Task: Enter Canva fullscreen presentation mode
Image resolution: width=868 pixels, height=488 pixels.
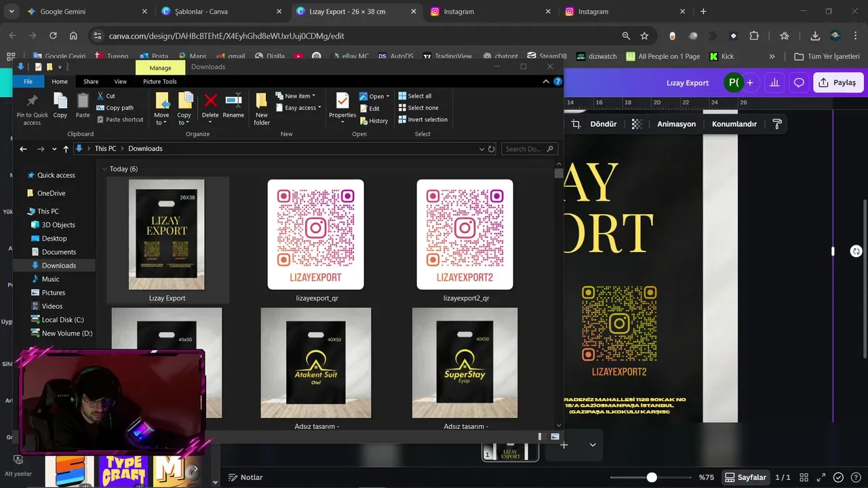Action: [821, 477]
